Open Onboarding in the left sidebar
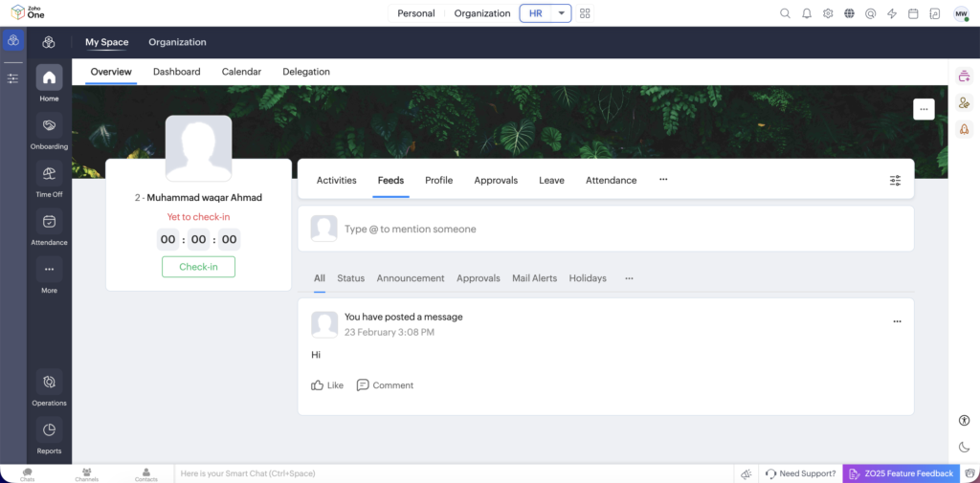The image size is (980, 483). (49, 126)
